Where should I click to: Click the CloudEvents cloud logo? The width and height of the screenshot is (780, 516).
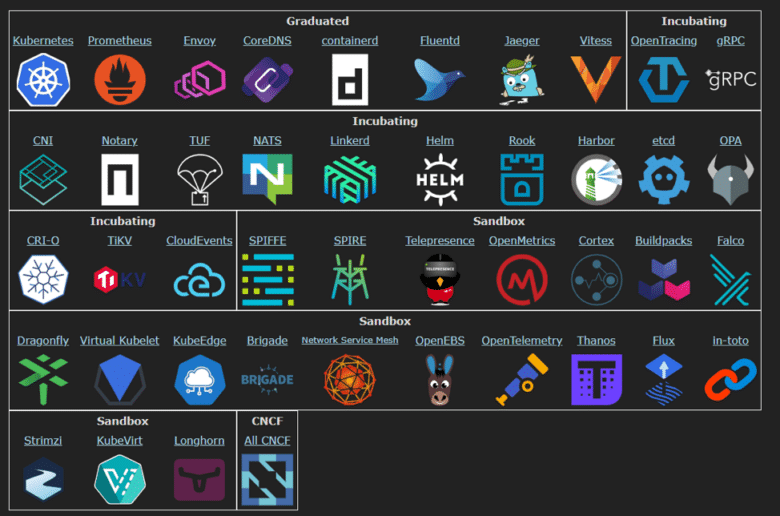(199, 280)
